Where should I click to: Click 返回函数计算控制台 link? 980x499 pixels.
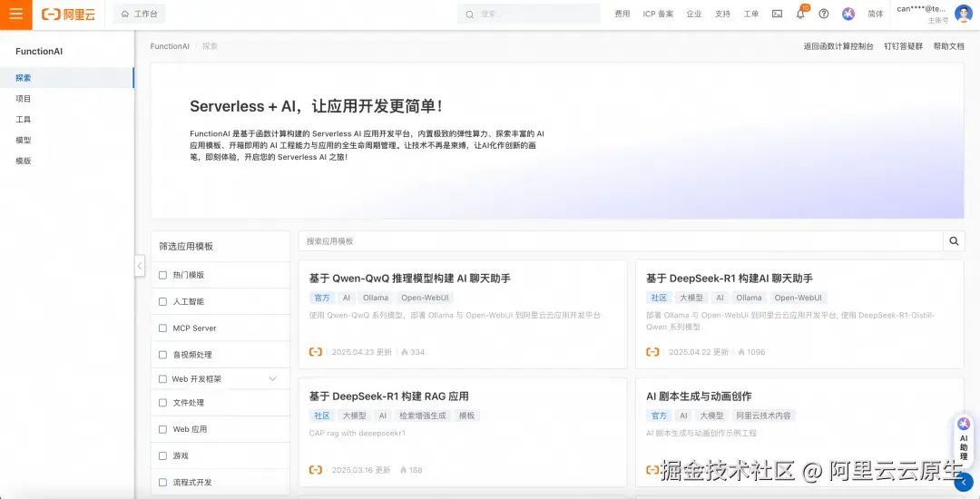[838, 46]
